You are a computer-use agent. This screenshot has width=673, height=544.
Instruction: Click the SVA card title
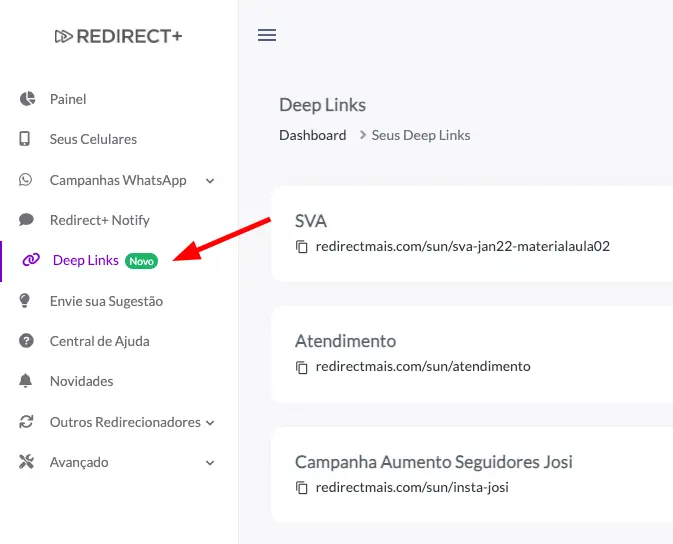coord(311,221)
